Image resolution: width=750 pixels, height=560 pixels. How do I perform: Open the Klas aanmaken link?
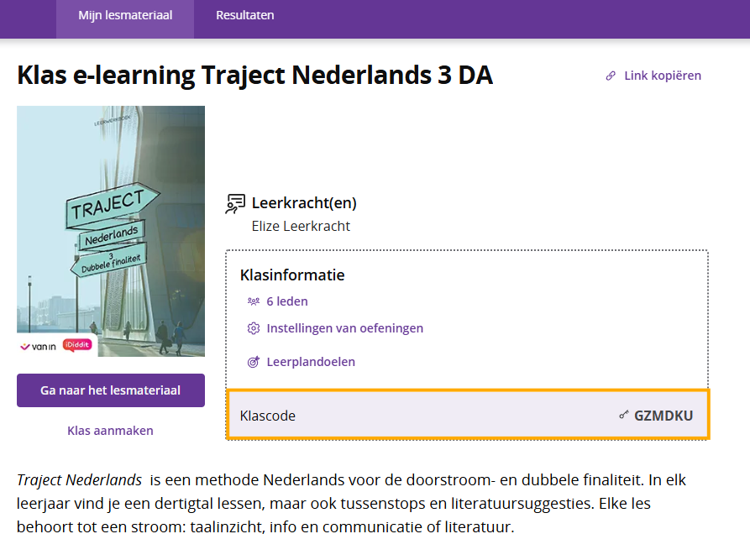[x=111, y=431]
